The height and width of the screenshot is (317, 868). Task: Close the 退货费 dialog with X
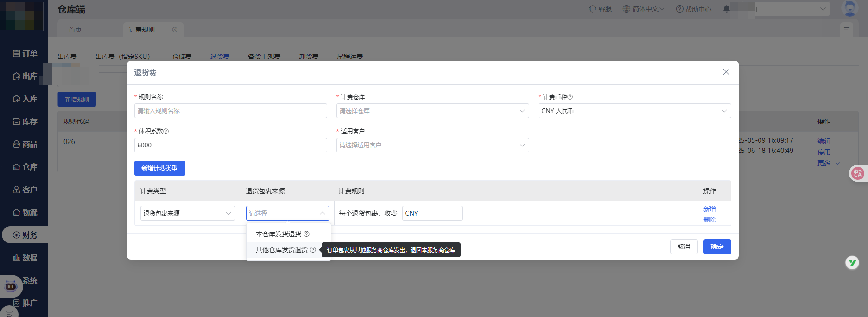tap(726, 72)
